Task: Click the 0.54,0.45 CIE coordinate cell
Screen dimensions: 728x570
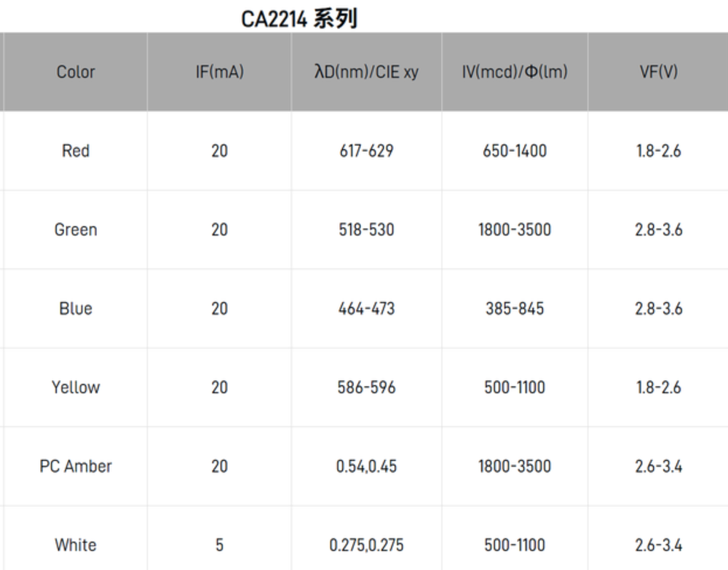Action: tap(366, 466)
